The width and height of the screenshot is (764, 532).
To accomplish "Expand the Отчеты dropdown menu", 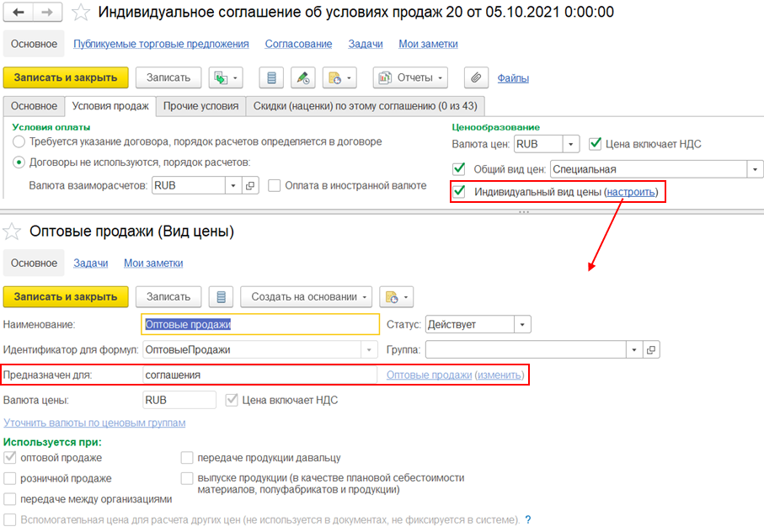I will [441, 77].
